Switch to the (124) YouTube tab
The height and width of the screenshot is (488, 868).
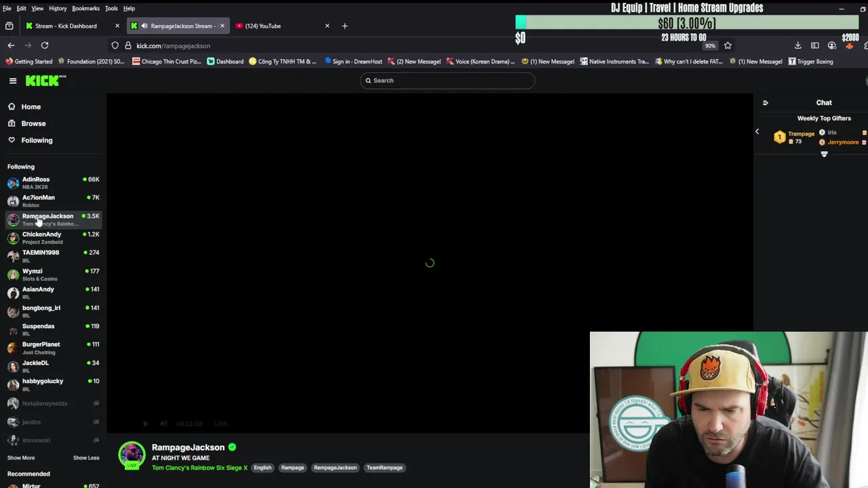click(x=281, y=26)
